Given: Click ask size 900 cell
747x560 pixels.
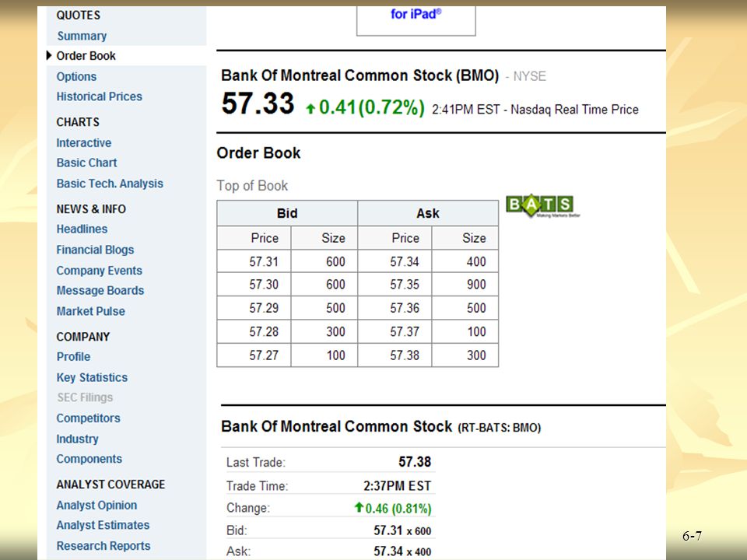Looking at the screenshot, I should [465, 285].
